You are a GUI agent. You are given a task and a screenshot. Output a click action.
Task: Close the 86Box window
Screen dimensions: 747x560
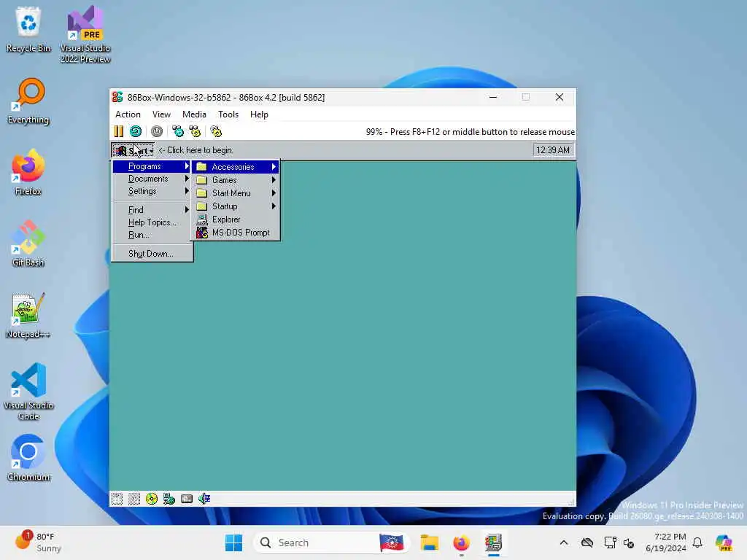tap(560, 97)
